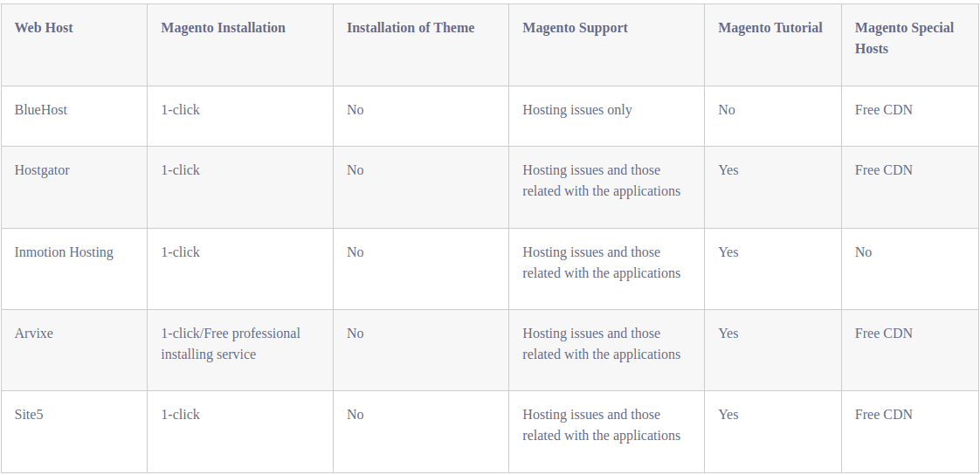Select the Magento Special Hosts header

904,38
